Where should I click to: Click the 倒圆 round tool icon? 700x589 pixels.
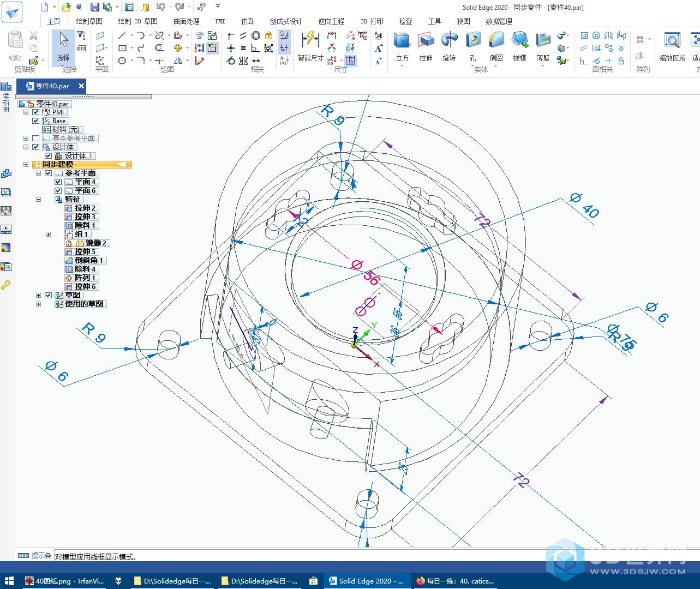496,40
